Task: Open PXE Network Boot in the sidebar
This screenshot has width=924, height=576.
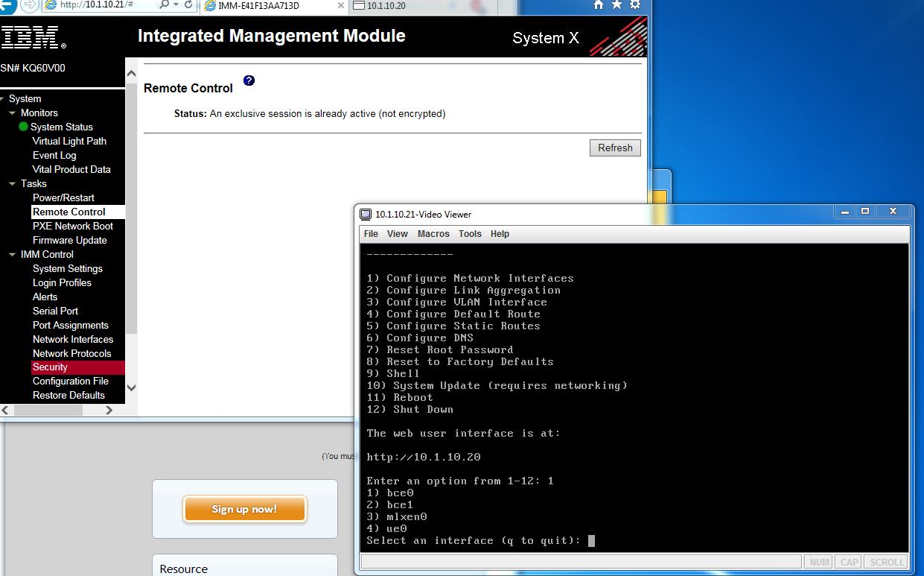Action: tap(73, 226)
